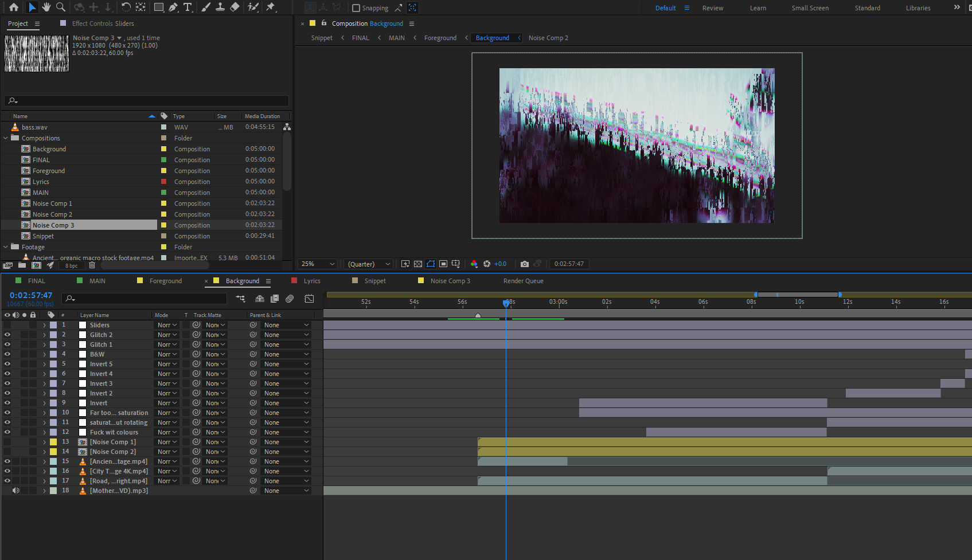Click the Home icon in the toolbar

[x=14, y=7]
